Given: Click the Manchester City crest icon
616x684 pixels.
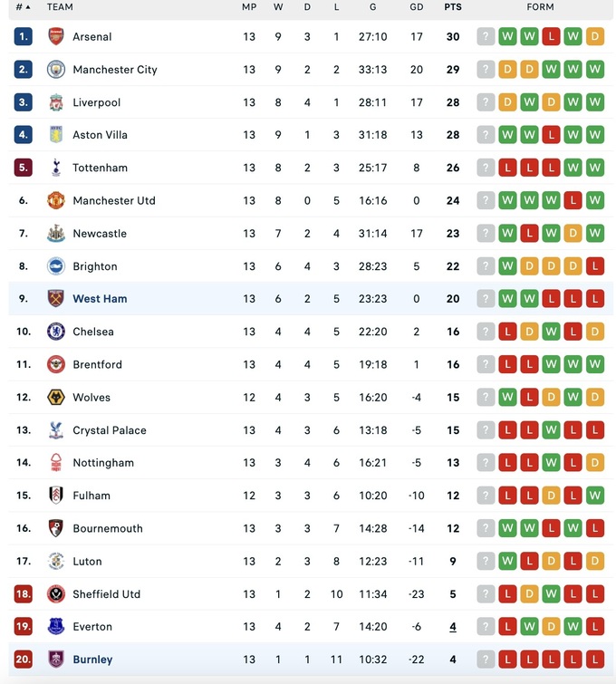Looking at the screenshot, I should point(56,70).
